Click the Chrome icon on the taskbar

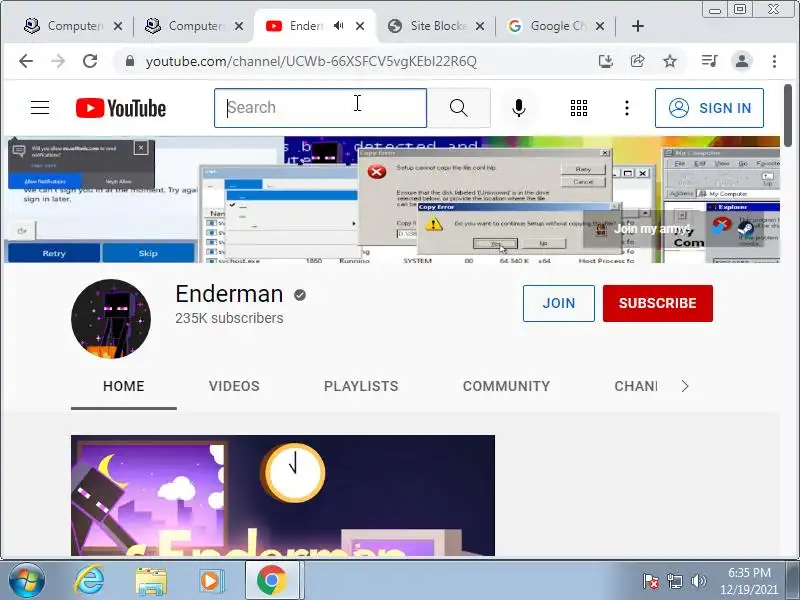coord(271,580)
